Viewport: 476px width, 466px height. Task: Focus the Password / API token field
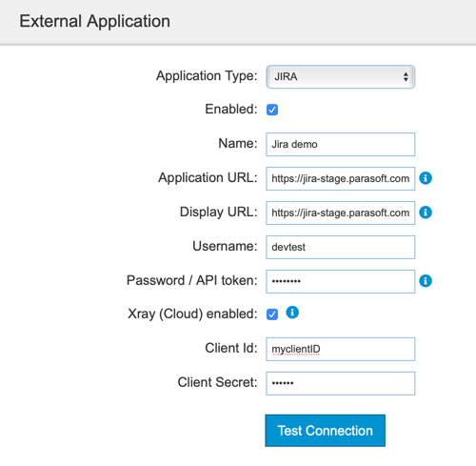point(341,281)
